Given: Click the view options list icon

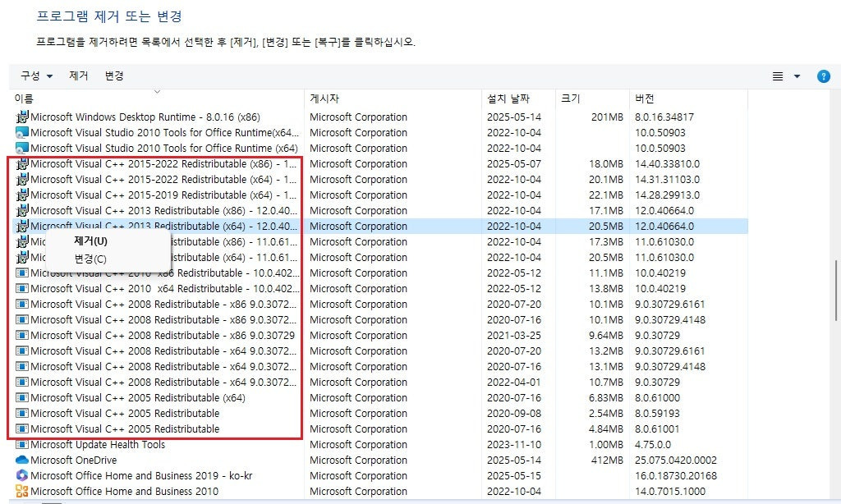Looking at the screenshot, I should coord(778,76).
